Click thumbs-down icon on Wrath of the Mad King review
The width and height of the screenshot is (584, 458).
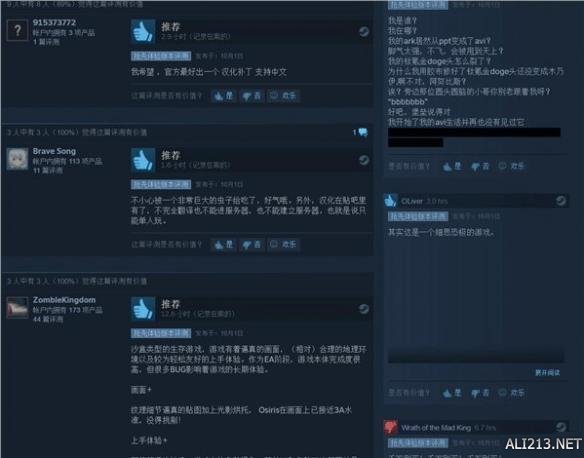[390, 427]
